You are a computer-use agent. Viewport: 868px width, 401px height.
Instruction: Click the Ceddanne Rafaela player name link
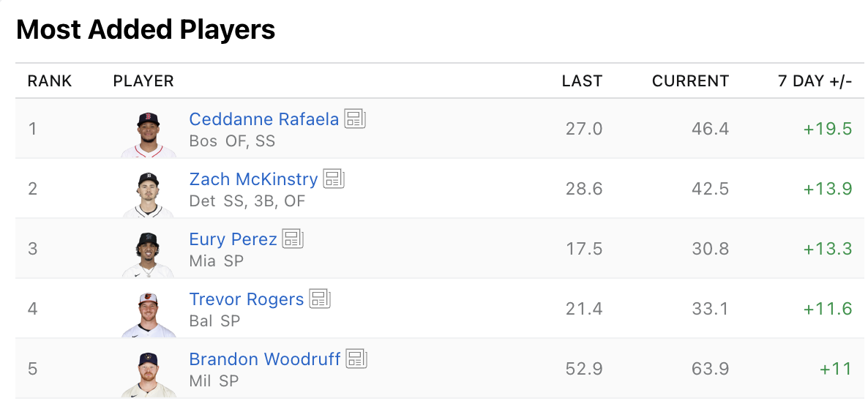tap(263, 119)
